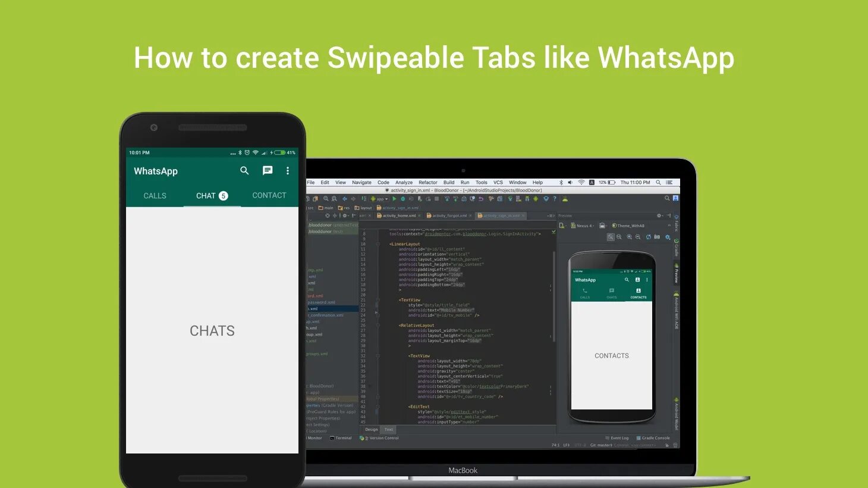Tap the search icon in the WhatsApp phone header
Image resolution: width=868 pixels, height=488 pixels.
(244, 171)
